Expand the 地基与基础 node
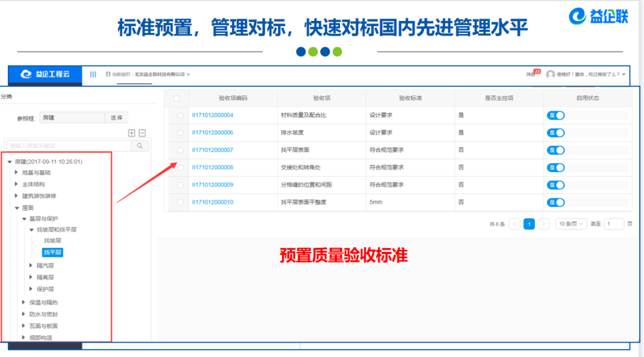This screenshot has height=357, width=644. [x=17, y=173]
